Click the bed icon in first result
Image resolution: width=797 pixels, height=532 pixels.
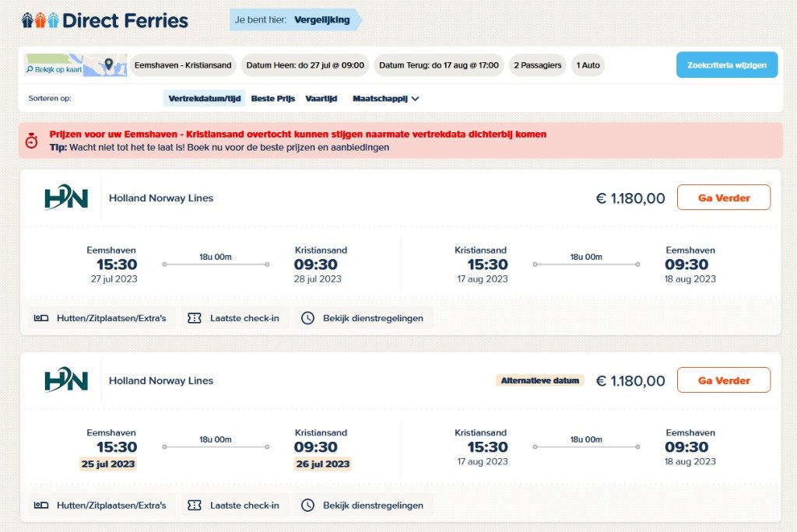[40, 318]
